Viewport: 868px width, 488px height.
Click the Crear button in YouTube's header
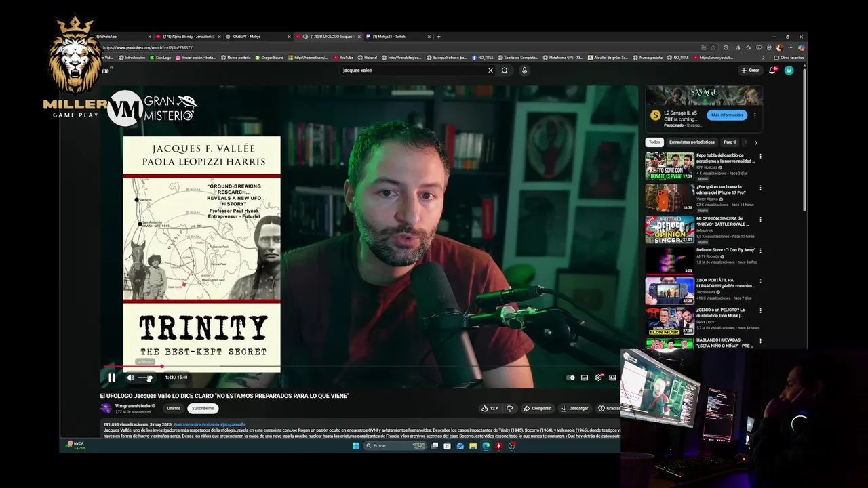750,70
